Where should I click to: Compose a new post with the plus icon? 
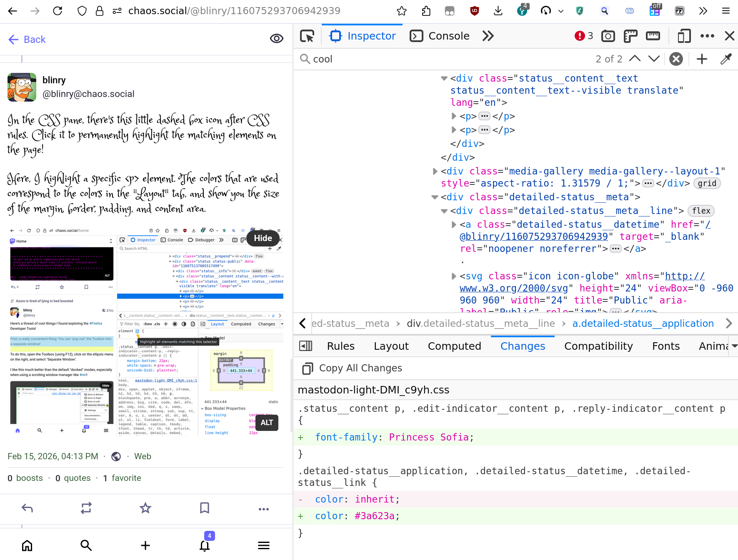pos(145,545)
